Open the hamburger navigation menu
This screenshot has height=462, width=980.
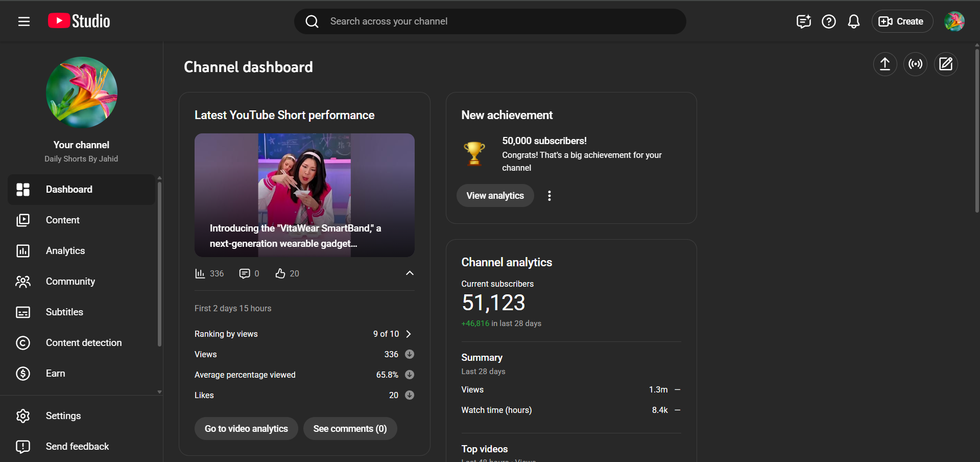point(23,21)
